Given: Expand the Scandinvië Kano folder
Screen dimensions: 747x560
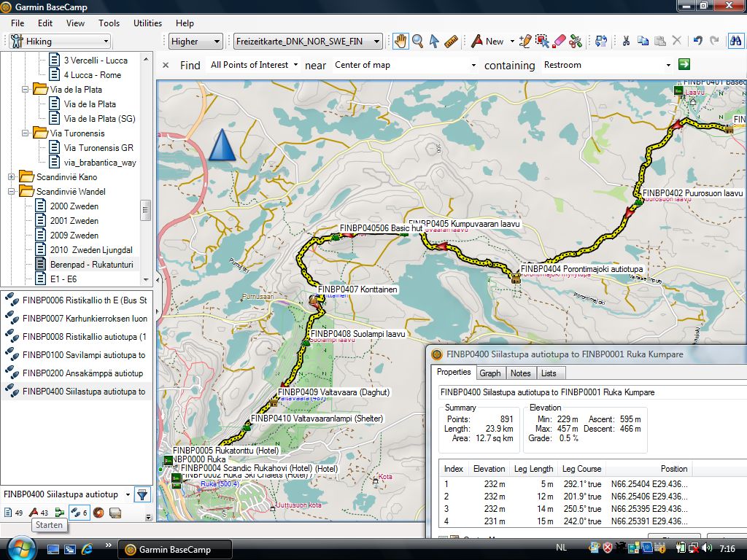Looking at the screenshot, I should point(12,177).
